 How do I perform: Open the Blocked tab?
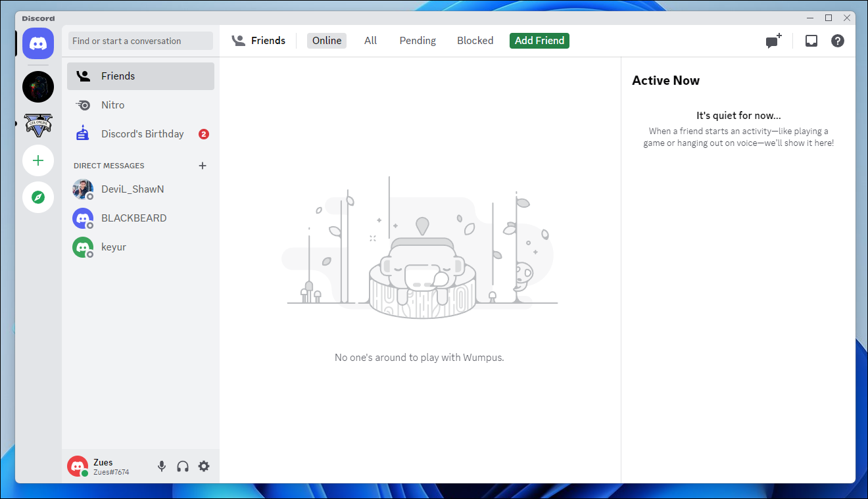[475, 41]
